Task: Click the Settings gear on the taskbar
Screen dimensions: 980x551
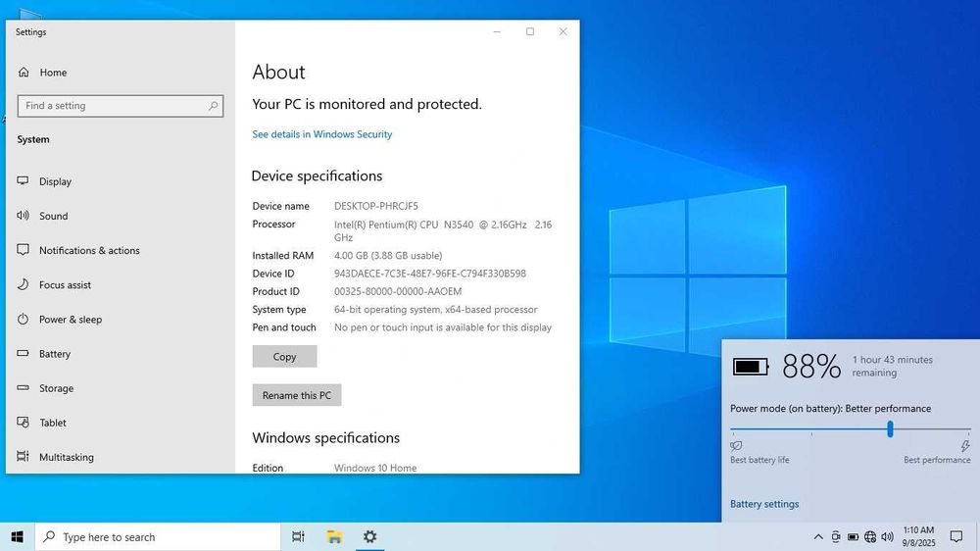Action: (x=370, y=536)
